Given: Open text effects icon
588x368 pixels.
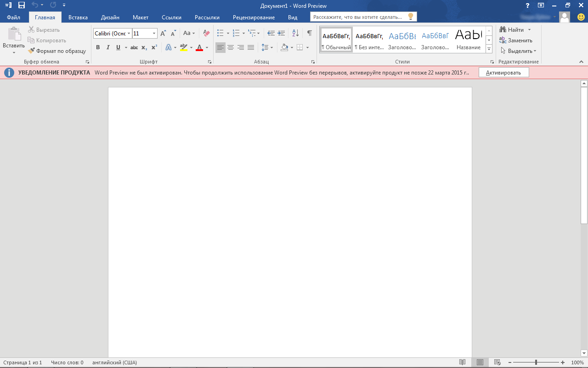Looking at the screenshot, I should click(x=169, y=47).
